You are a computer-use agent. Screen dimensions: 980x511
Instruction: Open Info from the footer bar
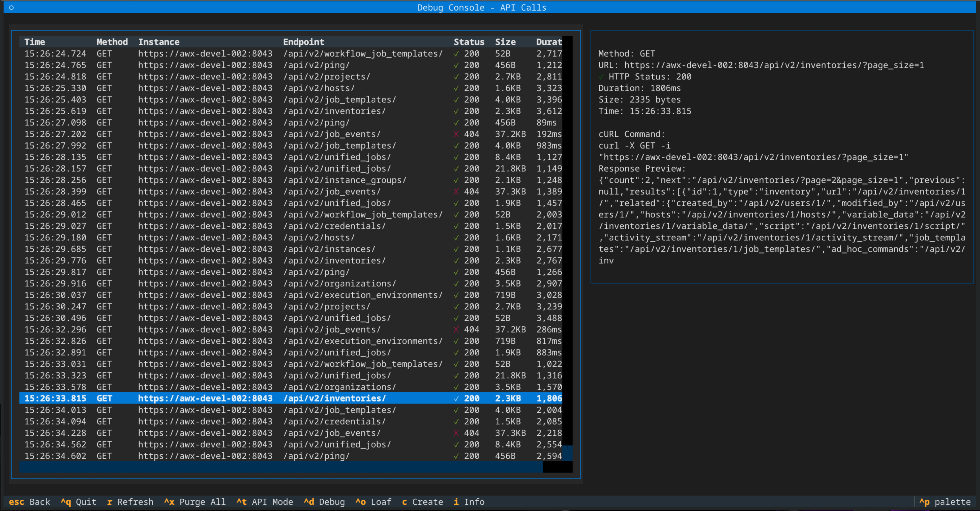point(469,502)
